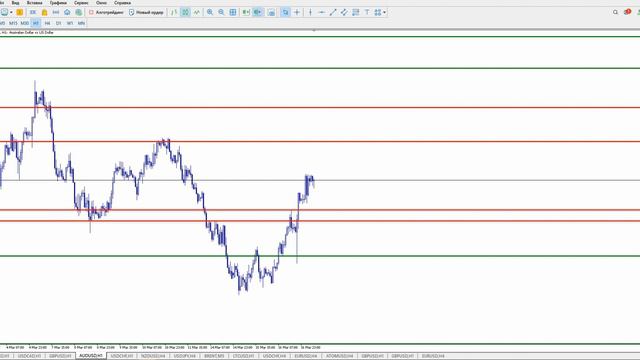Select the topmost red horizontal line

click(x=320, y=108)
